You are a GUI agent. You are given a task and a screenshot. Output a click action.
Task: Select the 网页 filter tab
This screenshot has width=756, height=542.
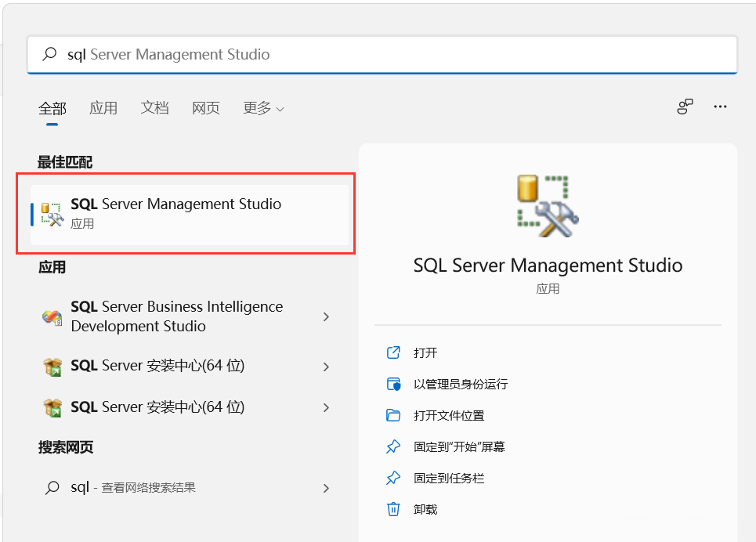click(206, 108)
